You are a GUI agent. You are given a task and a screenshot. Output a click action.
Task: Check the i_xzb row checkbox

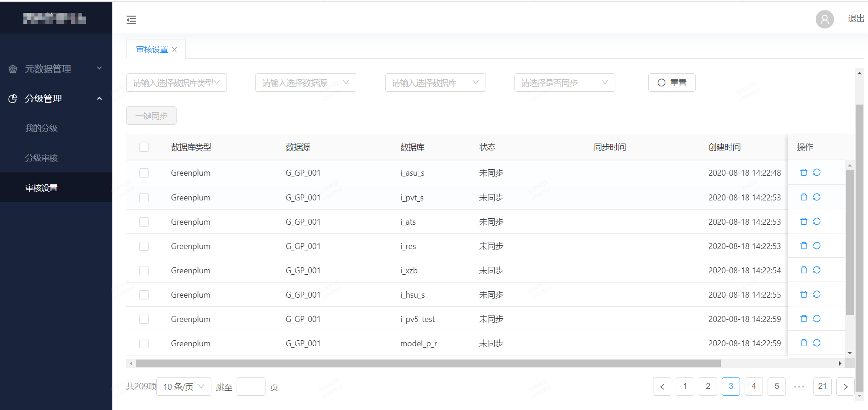(144, 271)
